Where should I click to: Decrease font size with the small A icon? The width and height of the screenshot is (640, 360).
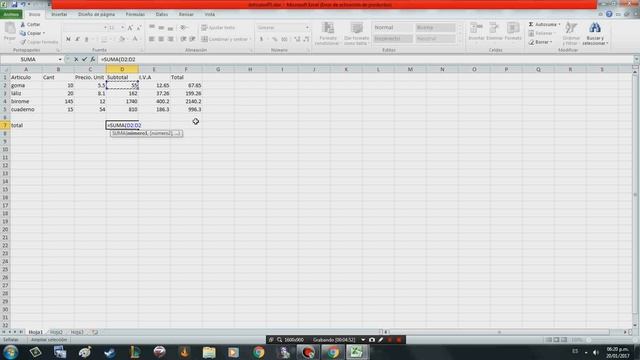(139, 28)
